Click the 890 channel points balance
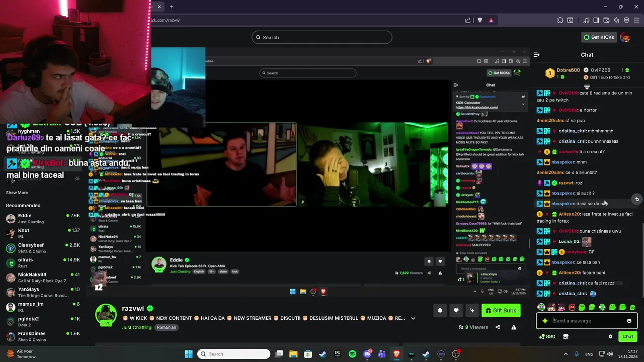Screen dimensions: 644x362 (x=547, y=336)
